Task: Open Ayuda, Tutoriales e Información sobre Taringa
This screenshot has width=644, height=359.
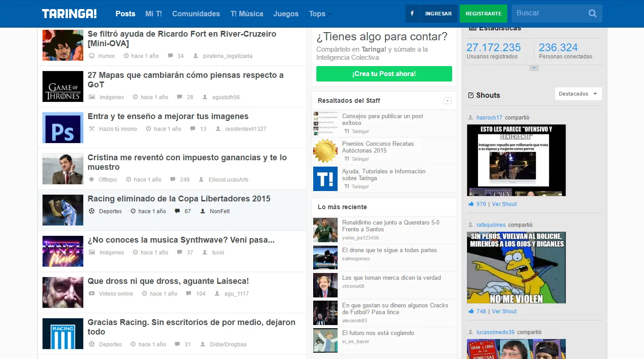Action: click(384, 175)
